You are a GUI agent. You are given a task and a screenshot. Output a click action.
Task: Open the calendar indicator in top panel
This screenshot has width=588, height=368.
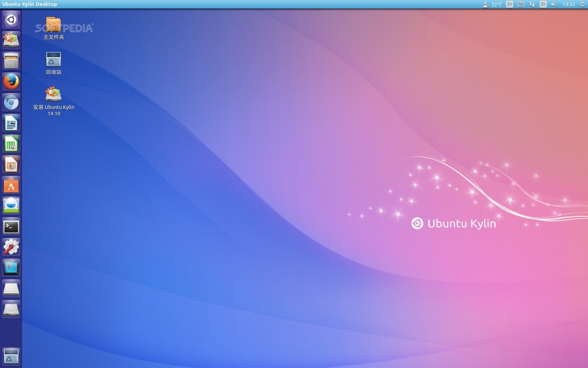point(521,4)
